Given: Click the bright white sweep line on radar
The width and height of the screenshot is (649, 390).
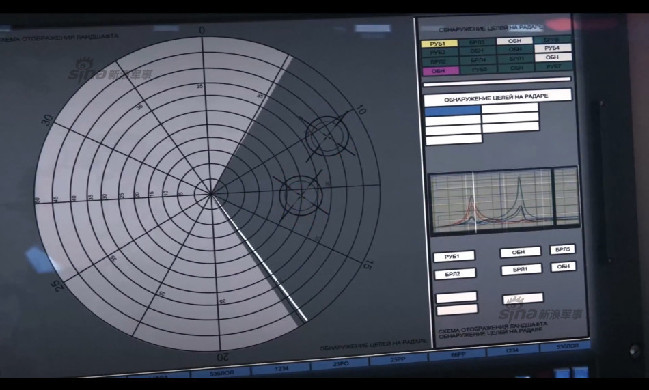Looking at the screenshot, I should pos(260,258).
